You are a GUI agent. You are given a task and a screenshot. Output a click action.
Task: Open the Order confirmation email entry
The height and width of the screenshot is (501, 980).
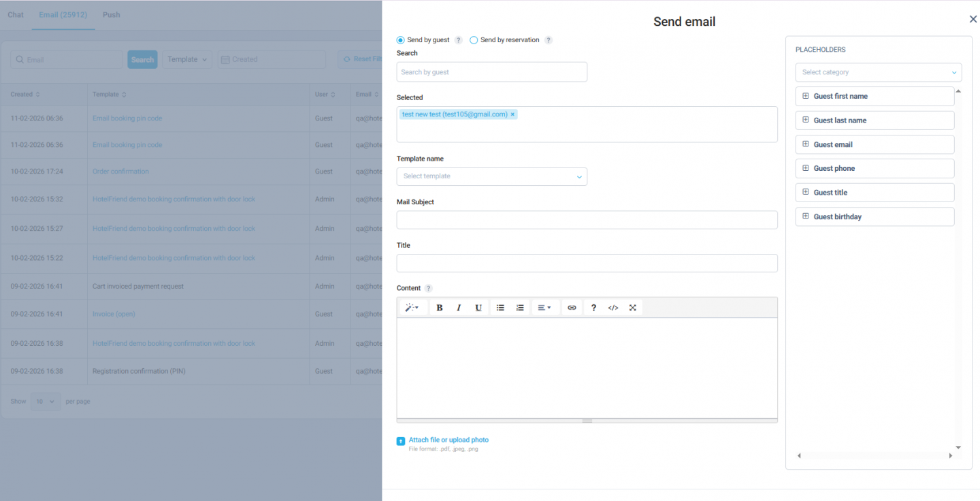click(x=120, y=171)
